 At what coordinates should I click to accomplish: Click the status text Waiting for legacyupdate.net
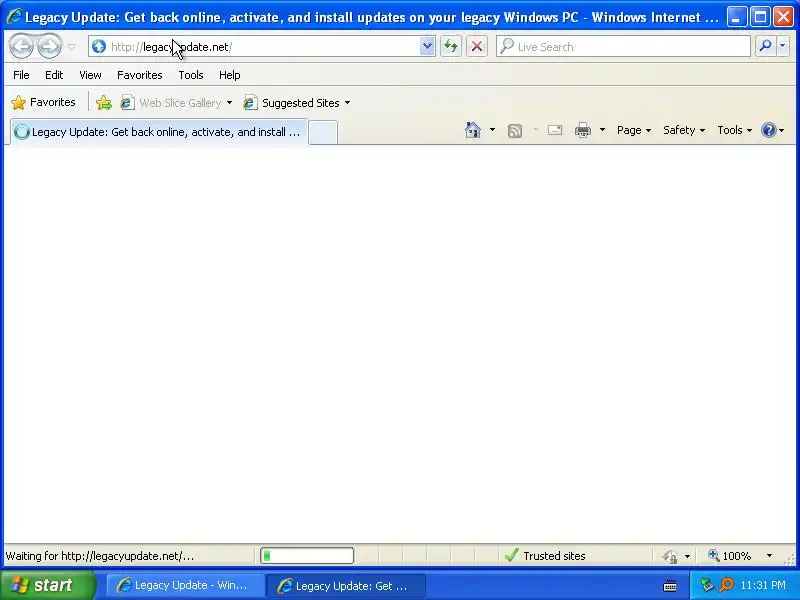pyautogui.click(x=100, y=556)
